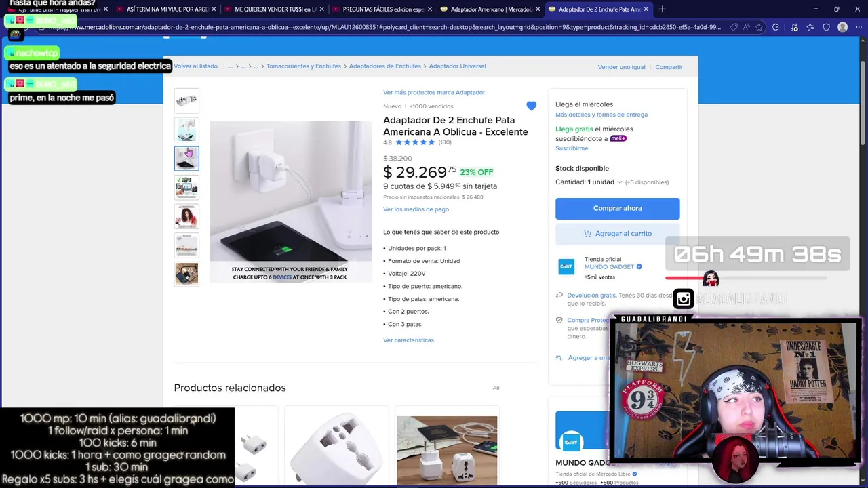The height and width of the screenshot is (488, 868).
Task: Click the 'Productos relacionados' heading
Action: [x=230, y=388]
